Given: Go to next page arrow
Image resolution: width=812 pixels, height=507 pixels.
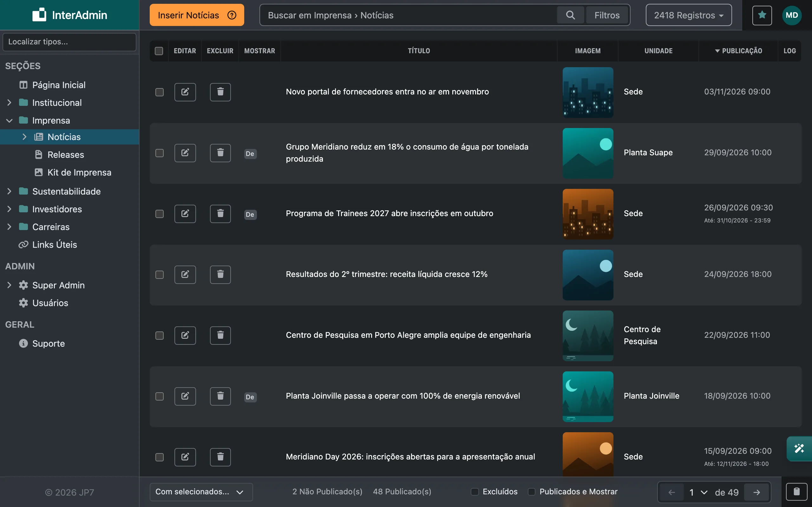Looking at the screenshot, I should 756,492.
